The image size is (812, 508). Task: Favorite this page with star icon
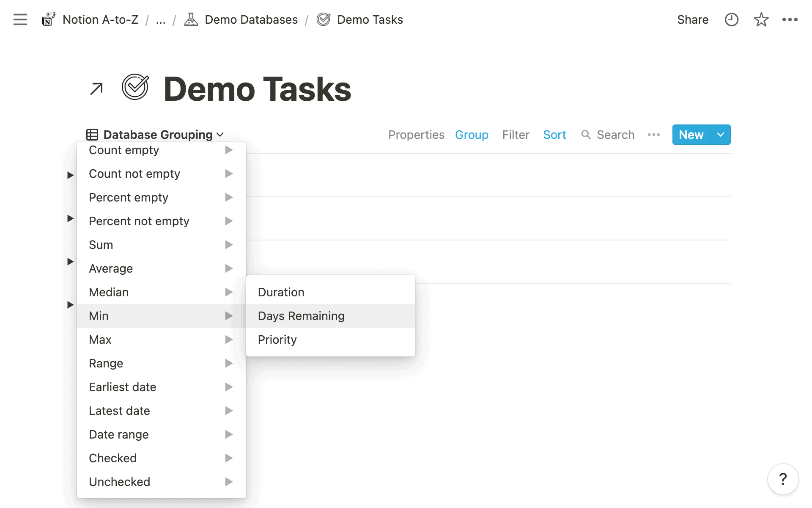(761, 19)
